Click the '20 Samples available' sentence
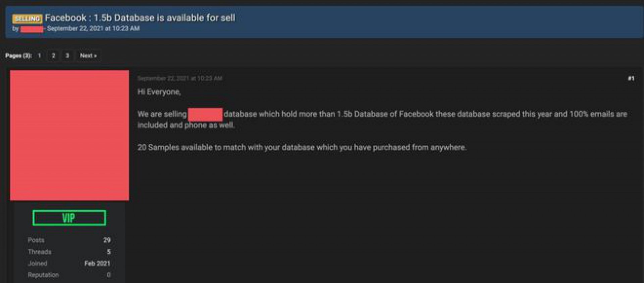This screenshot has width=644, height=283. point(302,147)
